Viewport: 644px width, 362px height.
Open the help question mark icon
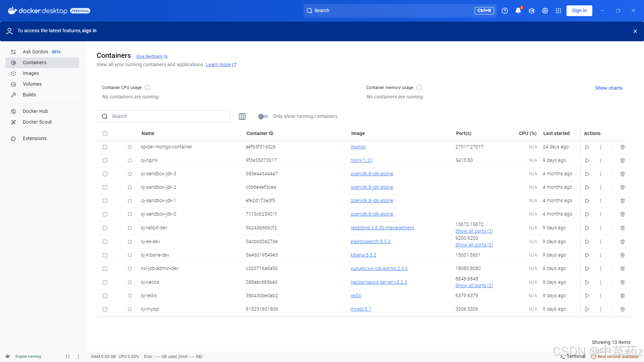point(505,11)
